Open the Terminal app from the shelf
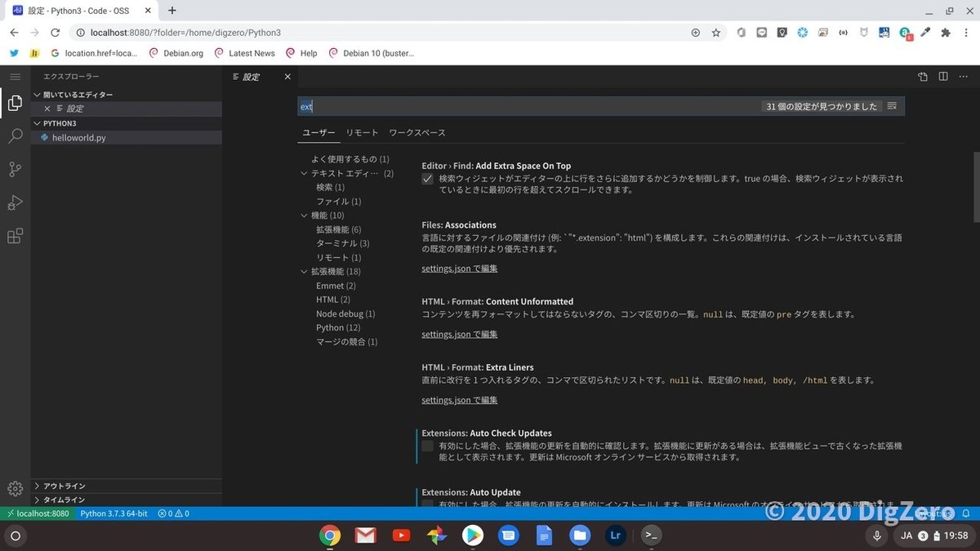The height and width of the screenshot is (551, 980). point(651,535)
